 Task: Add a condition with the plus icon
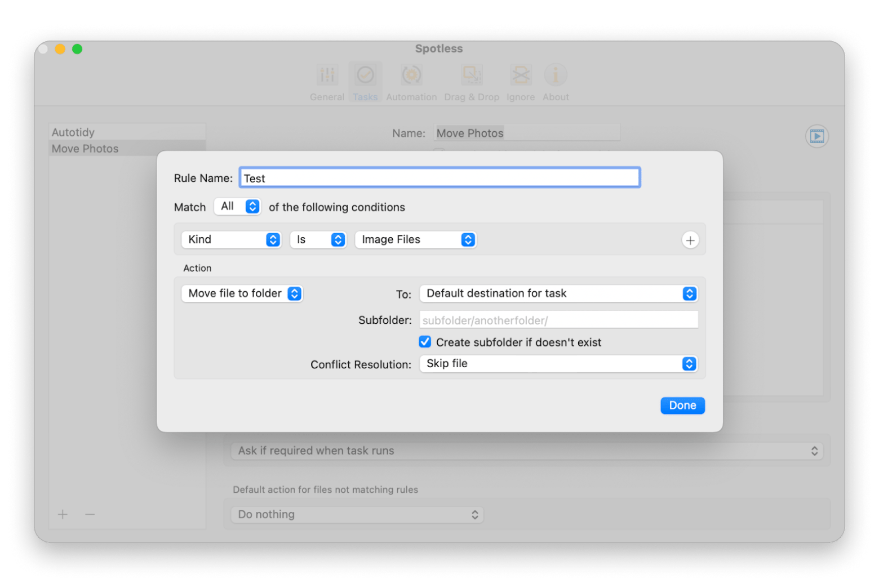pyautogui.click(x=690, y=240)
